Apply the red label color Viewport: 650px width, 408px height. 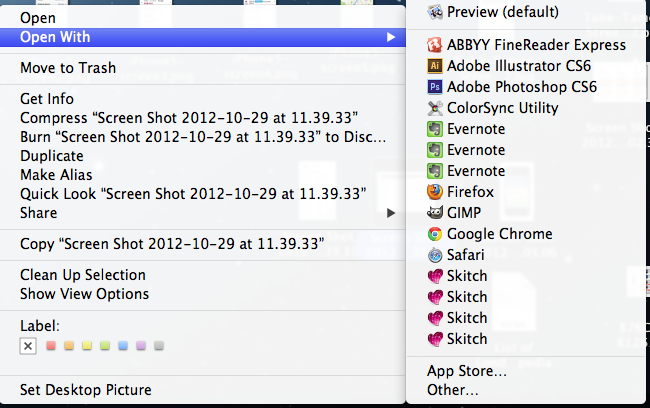(x=51, y=345)
